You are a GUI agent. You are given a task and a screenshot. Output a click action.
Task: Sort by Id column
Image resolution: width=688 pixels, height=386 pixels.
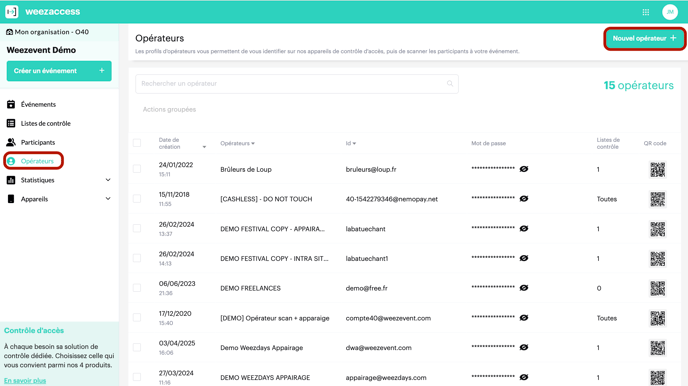pyautogui.click(x=351, y=143)
